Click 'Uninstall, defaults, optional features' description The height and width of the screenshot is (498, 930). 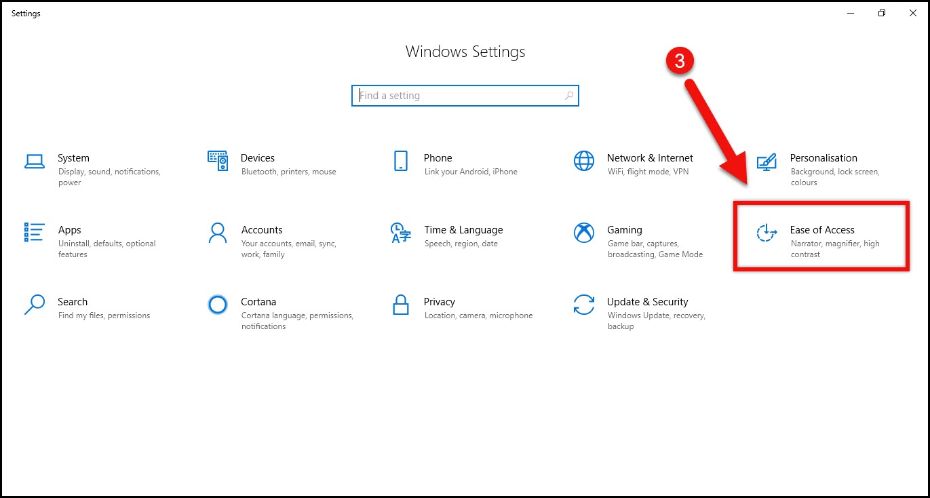[107, 249]
